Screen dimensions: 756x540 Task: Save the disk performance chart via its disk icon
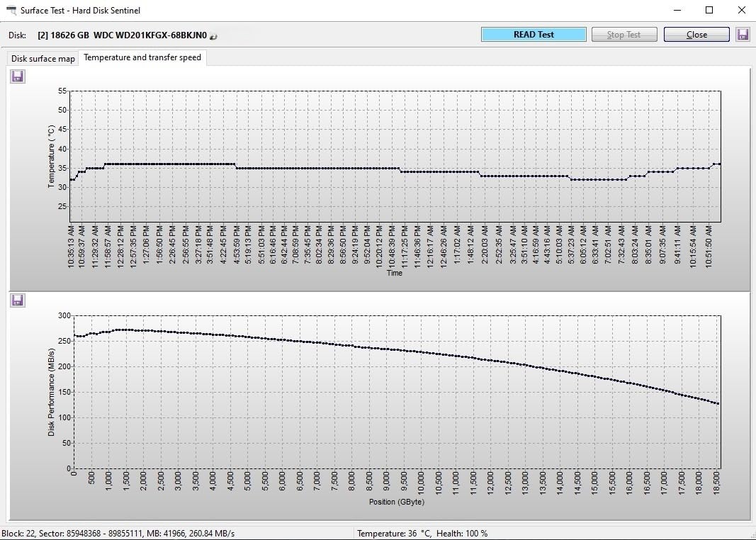(18, 300)
